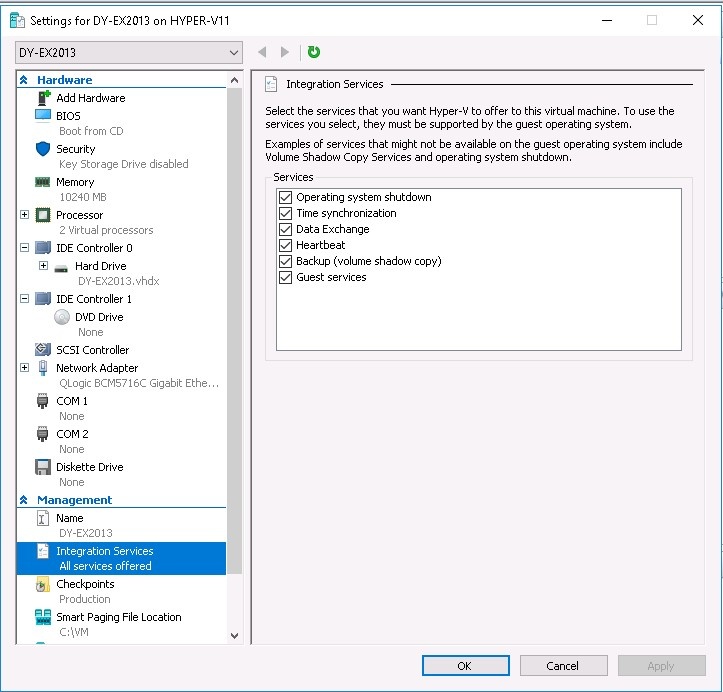Click the Diskette Drive floppy icon

(43, 467)
